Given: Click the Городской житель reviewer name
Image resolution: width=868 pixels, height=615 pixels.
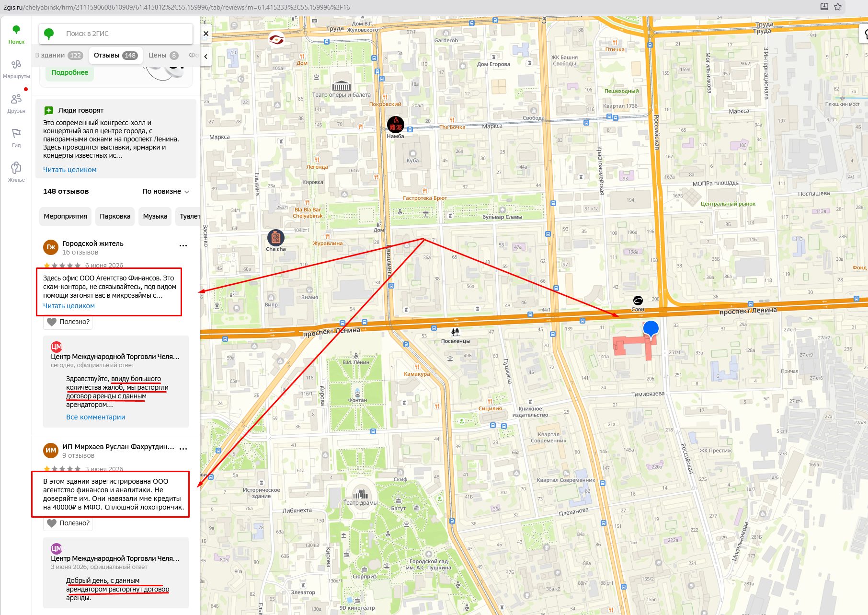Looking at the screenshot, I should [93, 244].
